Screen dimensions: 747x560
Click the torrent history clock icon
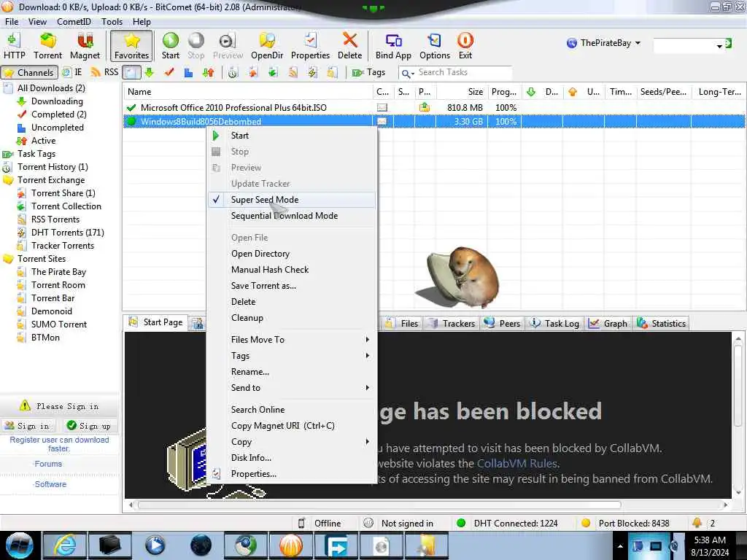tap(233, 72)
